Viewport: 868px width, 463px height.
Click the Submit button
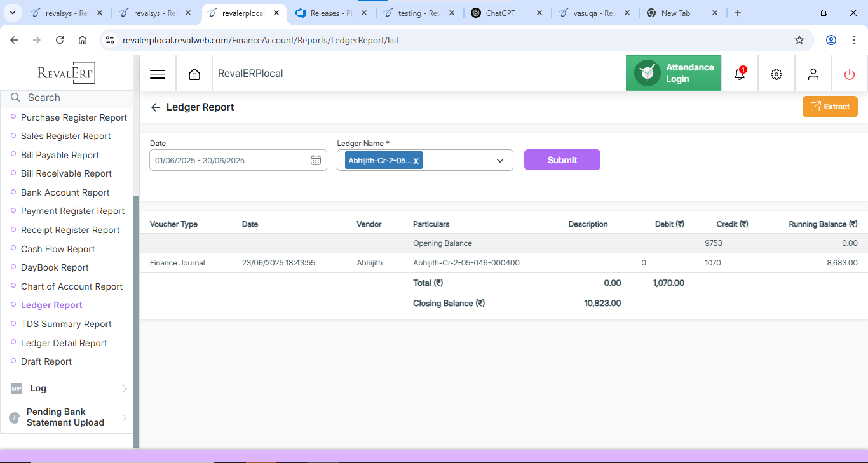point(562,160)
